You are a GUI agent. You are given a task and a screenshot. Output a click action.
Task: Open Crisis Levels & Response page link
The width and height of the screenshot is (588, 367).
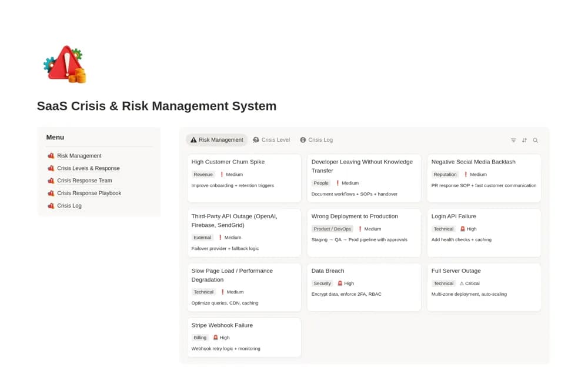[x=89, y=168]
